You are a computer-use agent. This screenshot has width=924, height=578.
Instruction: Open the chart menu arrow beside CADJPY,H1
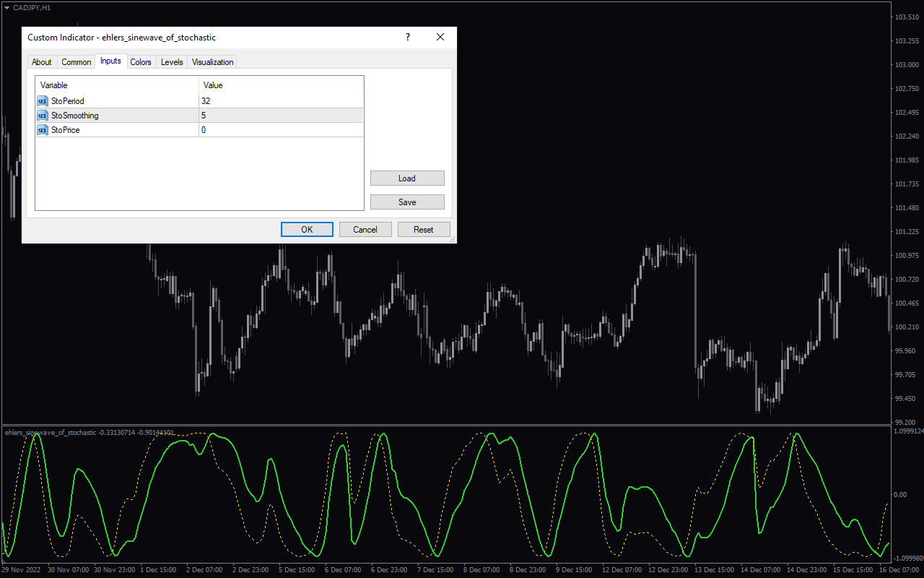(x=6, y=7)
